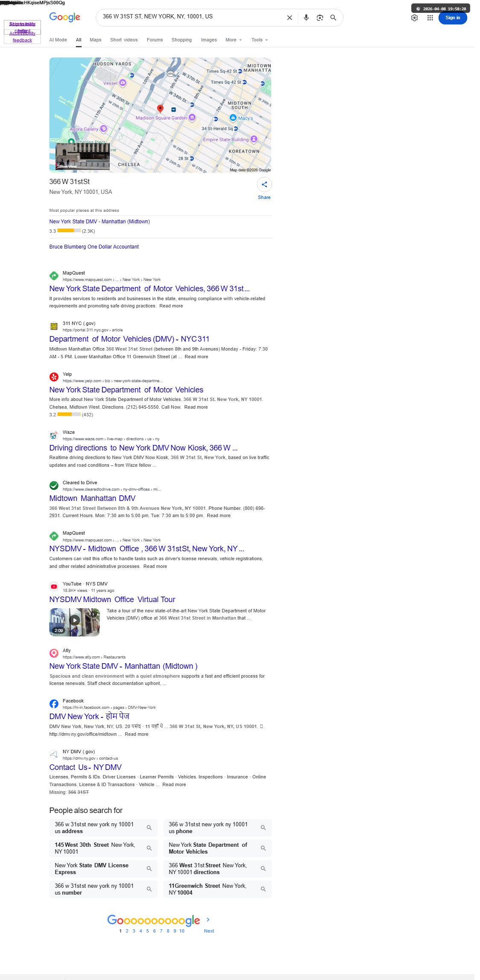
Task: Switch to Forums tab
Action: pyautogui.click(x=155, y=40)
